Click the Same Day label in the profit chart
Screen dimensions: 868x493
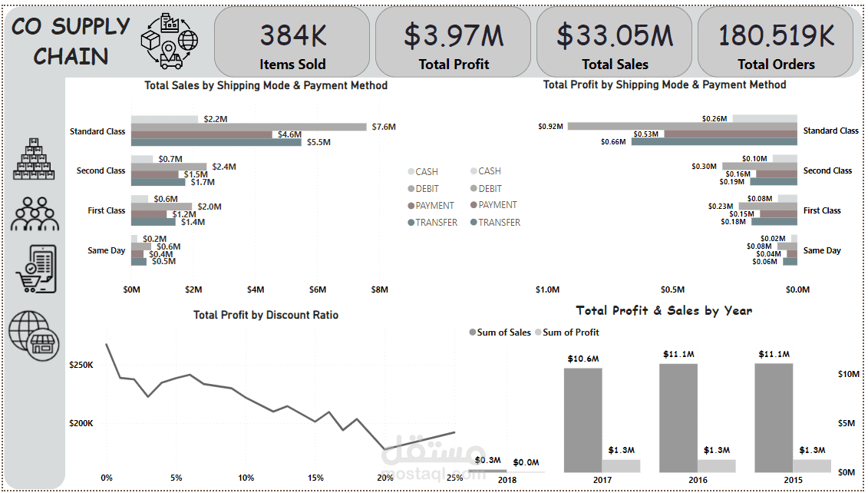pos(821,250)
